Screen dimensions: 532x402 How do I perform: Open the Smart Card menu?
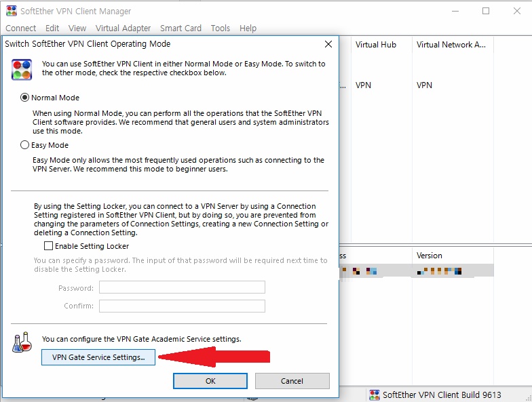[180, 28]
